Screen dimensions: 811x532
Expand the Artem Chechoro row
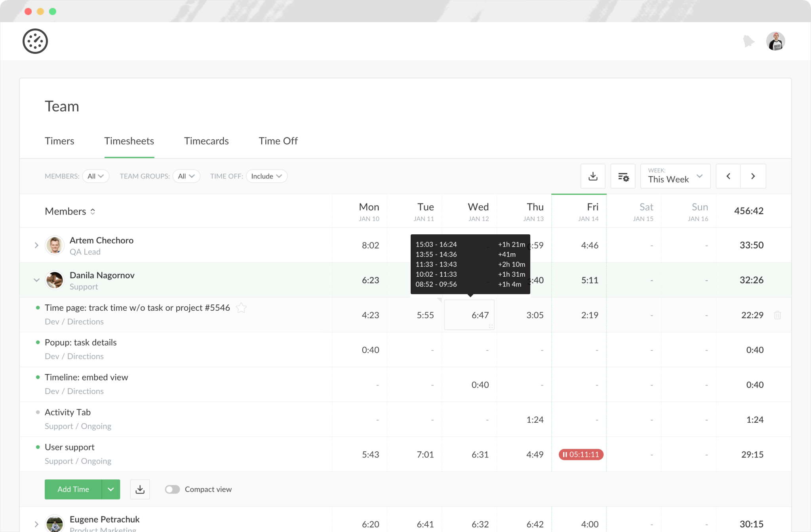point(36,245)
